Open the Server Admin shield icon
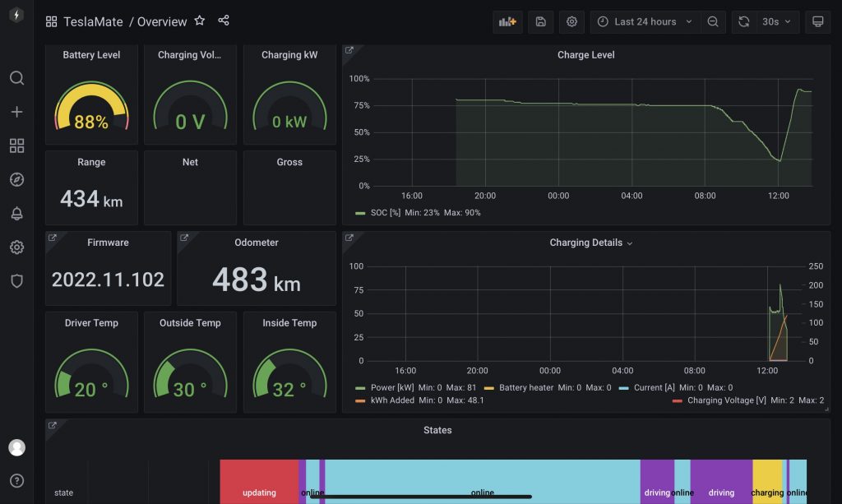Image resolution: width=842 pixels, height=504 pixels. pos(16,280)
